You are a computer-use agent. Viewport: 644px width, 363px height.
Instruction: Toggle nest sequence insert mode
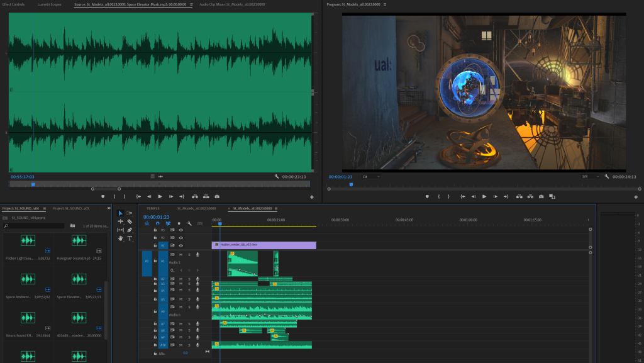(x=147, y=224)
